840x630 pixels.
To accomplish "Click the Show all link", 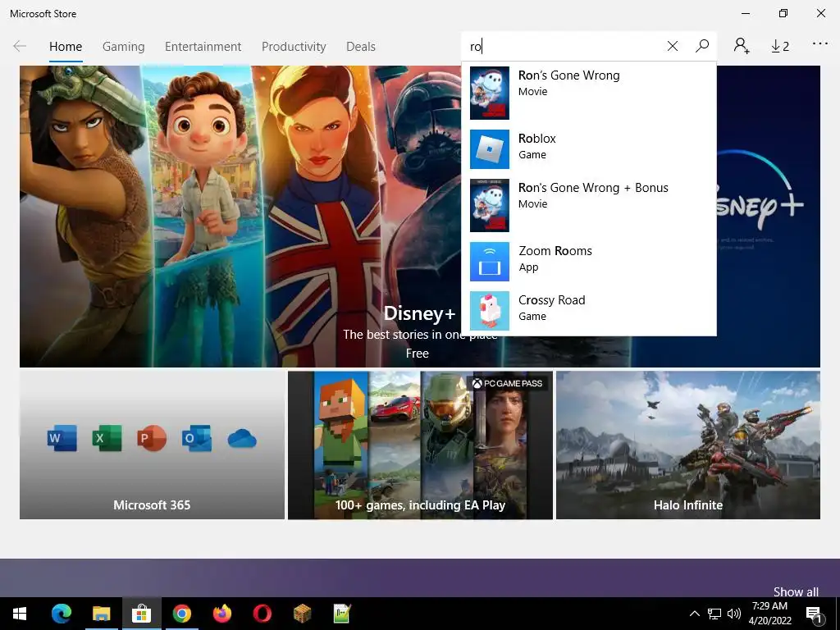I will pos(796,591).
